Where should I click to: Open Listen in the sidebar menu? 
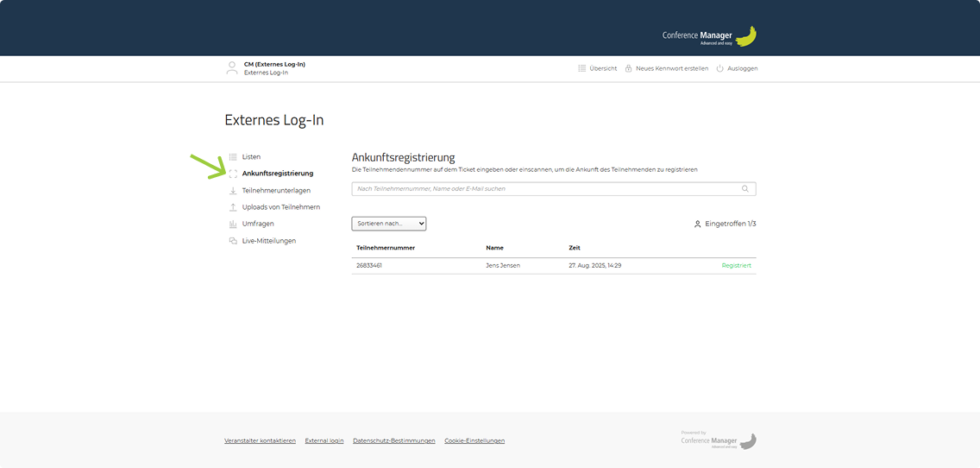[x=251, y=156]
